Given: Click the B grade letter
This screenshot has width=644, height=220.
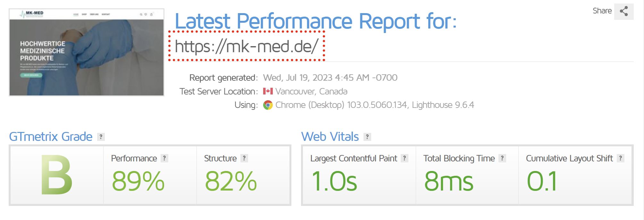Looking at the screenshot, I should click(57, 175).
